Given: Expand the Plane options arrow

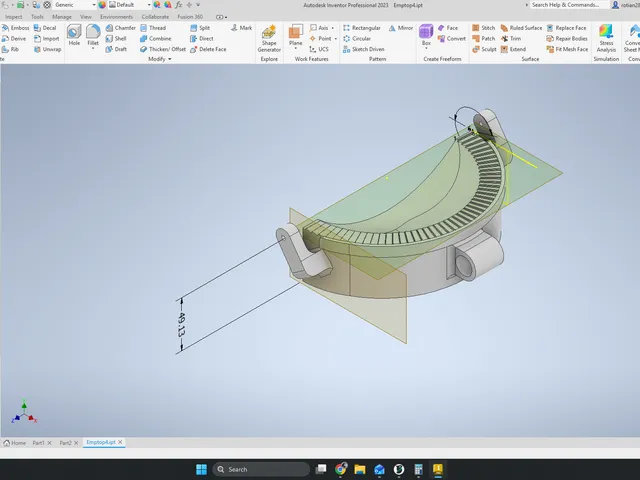Looking at the screenshot, I should (x=296, y=49).
